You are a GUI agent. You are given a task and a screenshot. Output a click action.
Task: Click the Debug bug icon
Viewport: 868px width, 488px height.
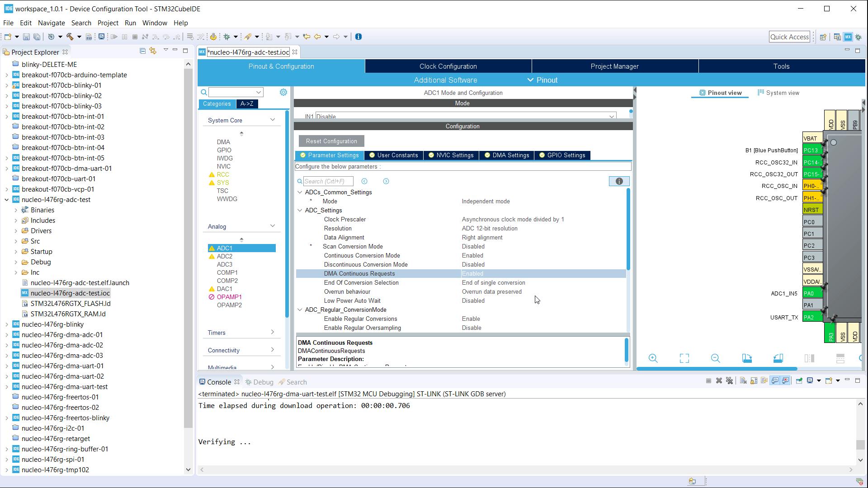(x=226, y=37)
